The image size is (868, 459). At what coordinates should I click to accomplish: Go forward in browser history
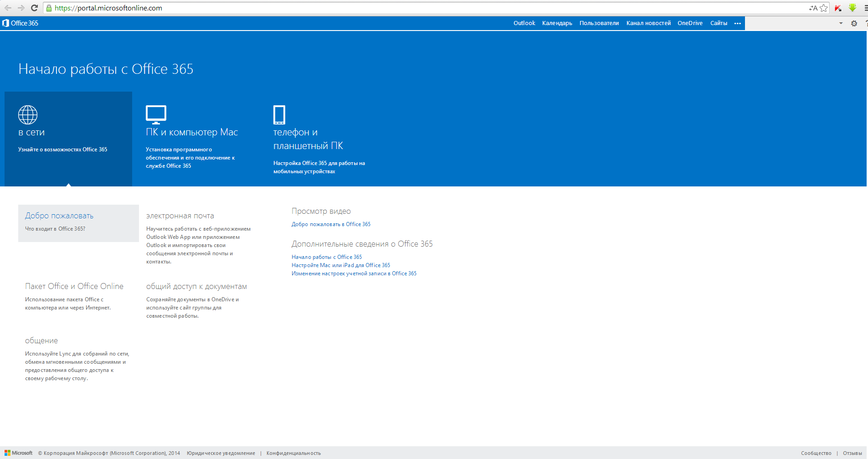tap(21, 8)
